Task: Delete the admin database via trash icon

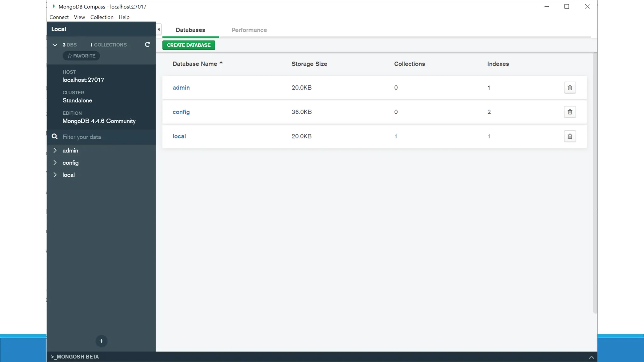Action: tap(570, 88)
